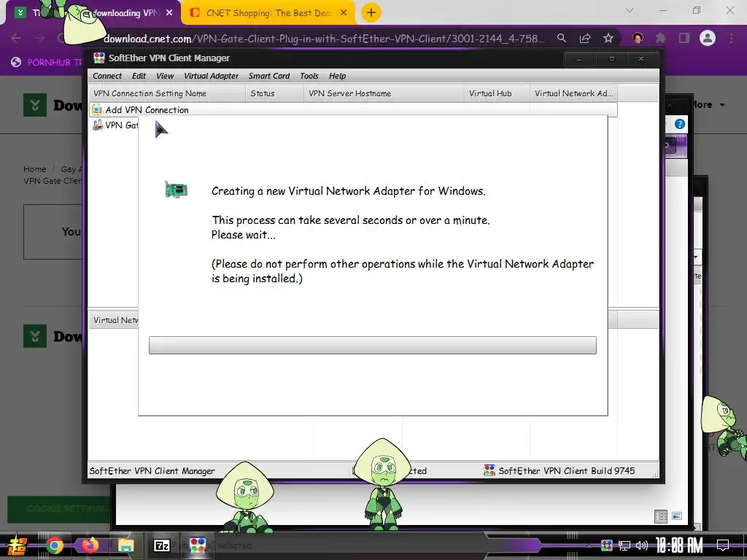Bookmark this page with the star
Image resolution: width=747 pixels, height=560 pixels.
tap(608, 38)
